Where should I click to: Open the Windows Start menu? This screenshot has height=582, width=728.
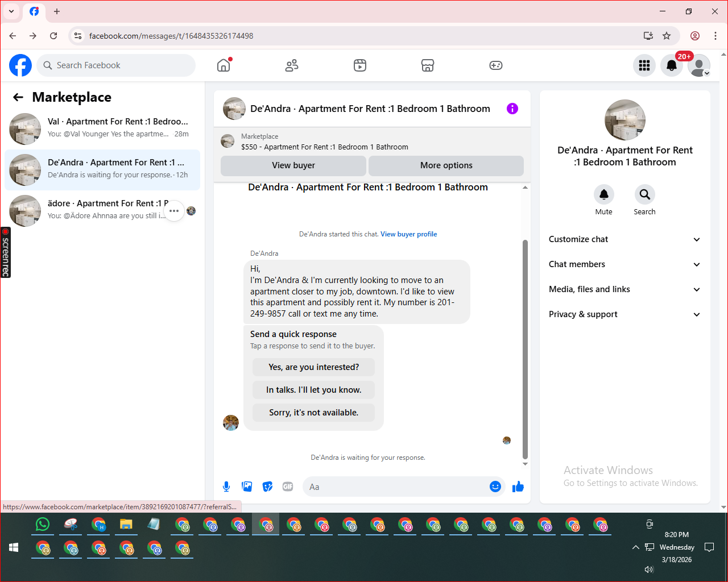[14, 547]
